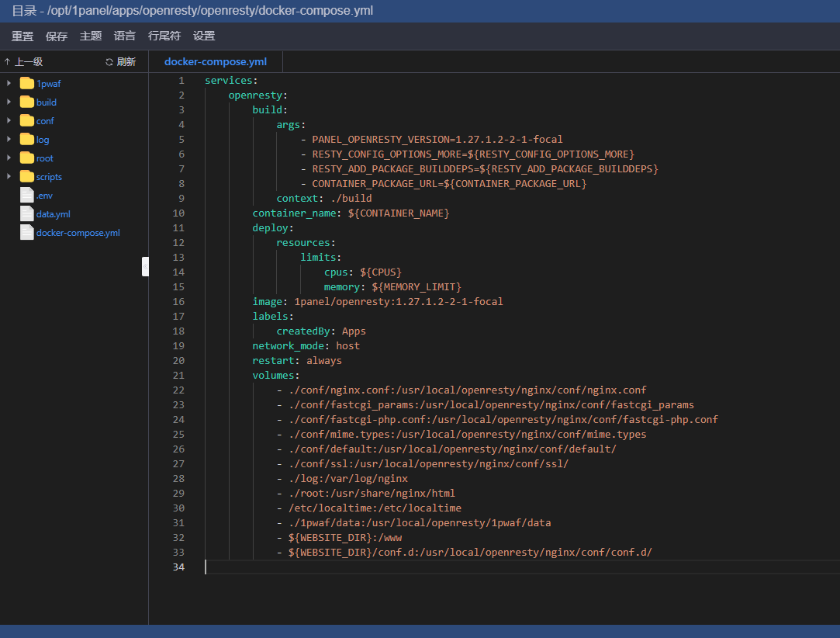Click the 1pwaf folder icon
The height and width of the screenshot is (638, 840).
27,83
